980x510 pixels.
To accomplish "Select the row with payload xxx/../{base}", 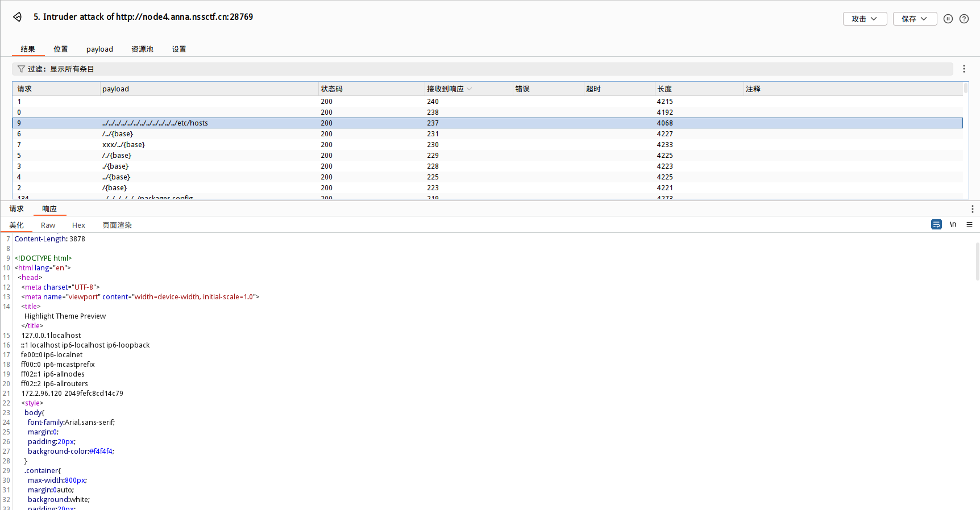I will point(488,145).
